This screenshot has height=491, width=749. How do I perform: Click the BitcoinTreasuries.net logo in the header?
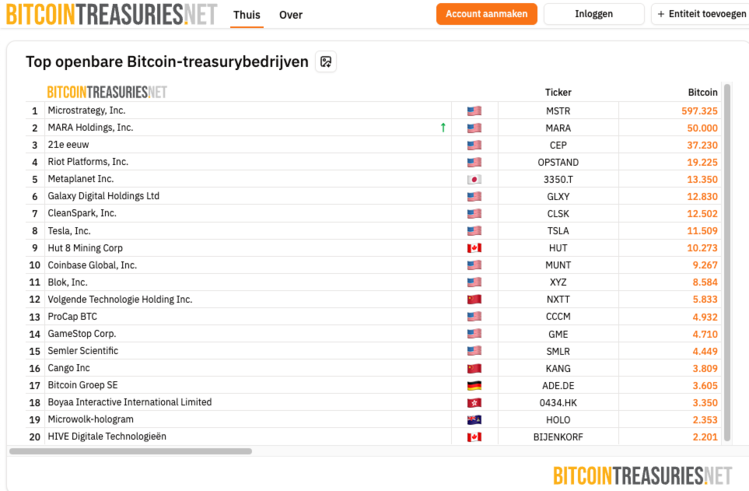pyautogui.click(x=111, y=14)
